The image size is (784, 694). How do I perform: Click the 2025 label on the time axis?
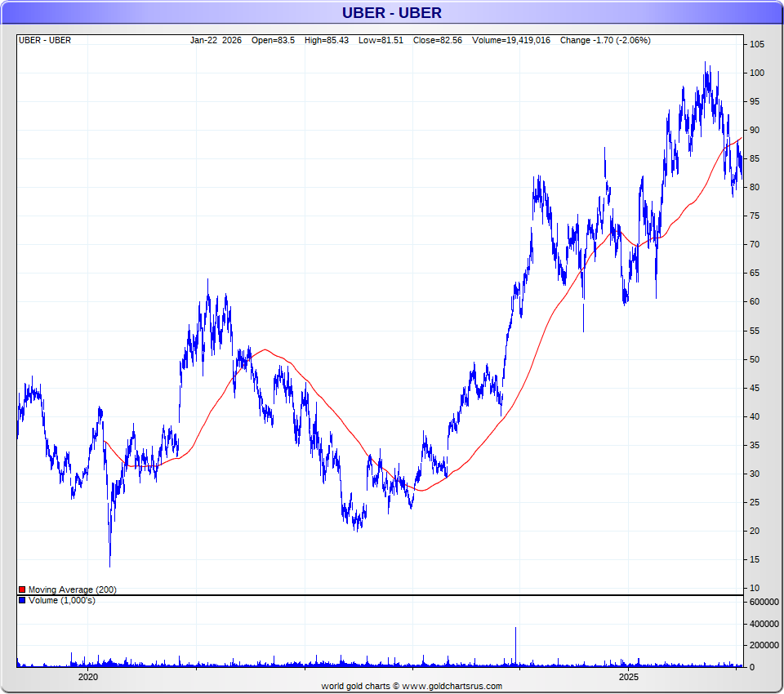628,677
